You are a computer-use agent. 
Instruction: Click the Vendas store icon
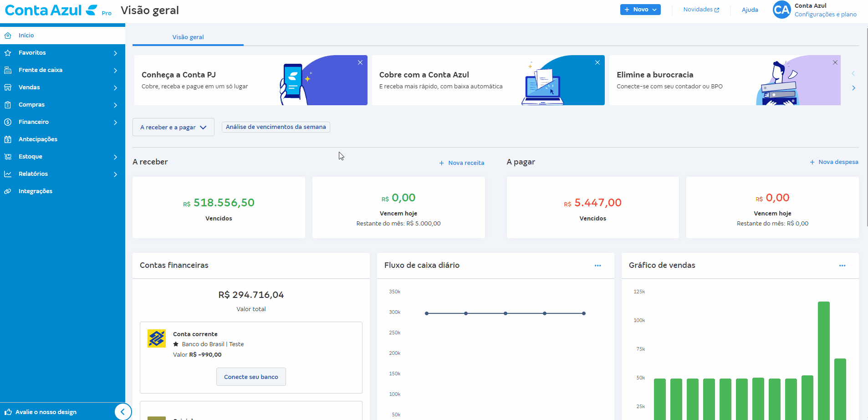point(8,87)
